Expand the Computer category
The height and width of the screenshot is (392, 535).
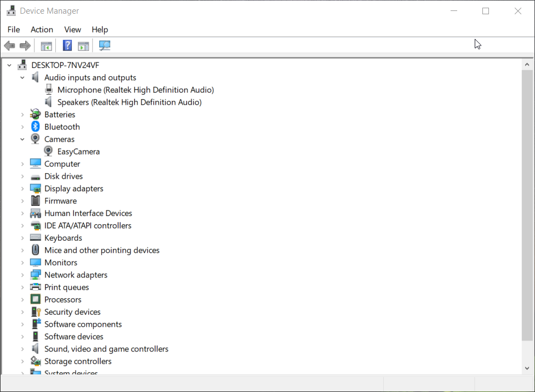click(22, 164)
